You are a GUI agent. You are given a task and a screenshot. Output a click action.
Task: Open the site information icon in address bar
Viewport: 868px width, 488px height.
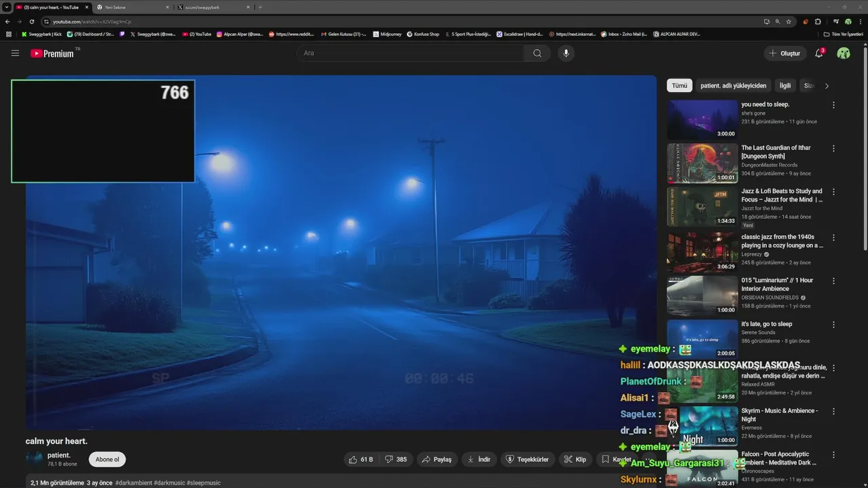[x=47, y=22]
